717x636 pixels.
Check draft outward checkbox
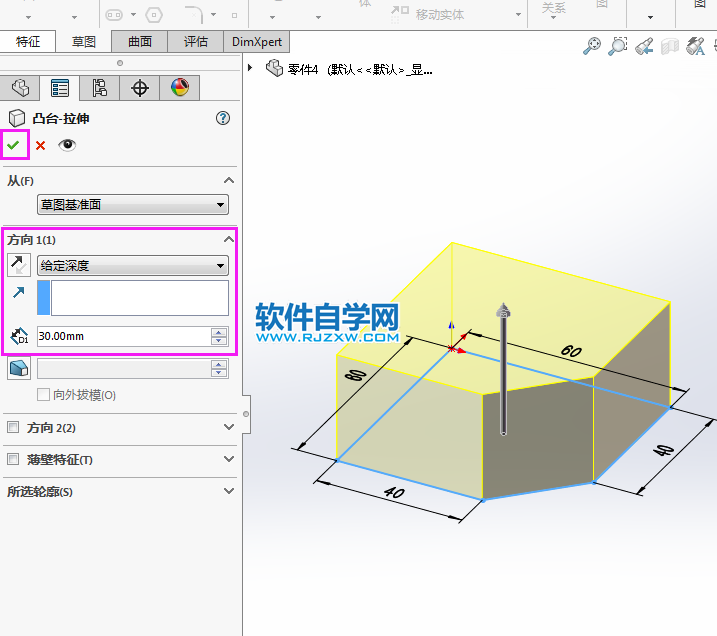[43, 395]
